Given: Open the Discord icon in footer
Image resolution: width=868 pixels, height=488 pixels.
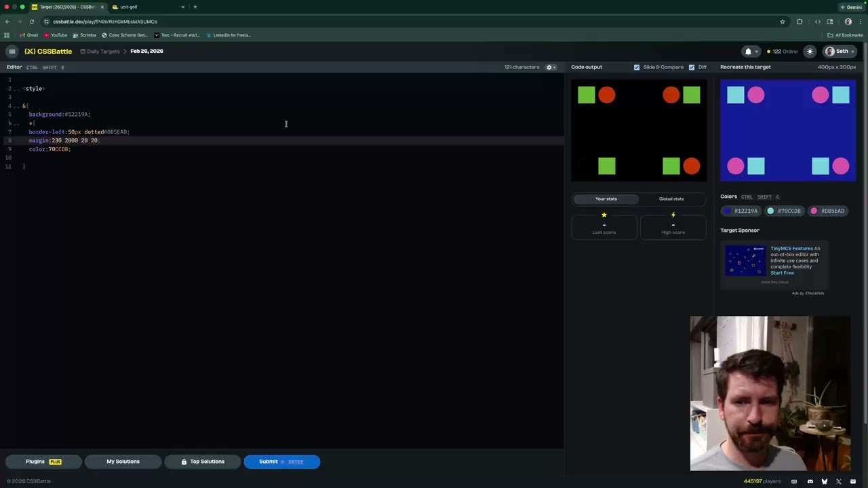Looking at the screenshot, I should (810, 481).
